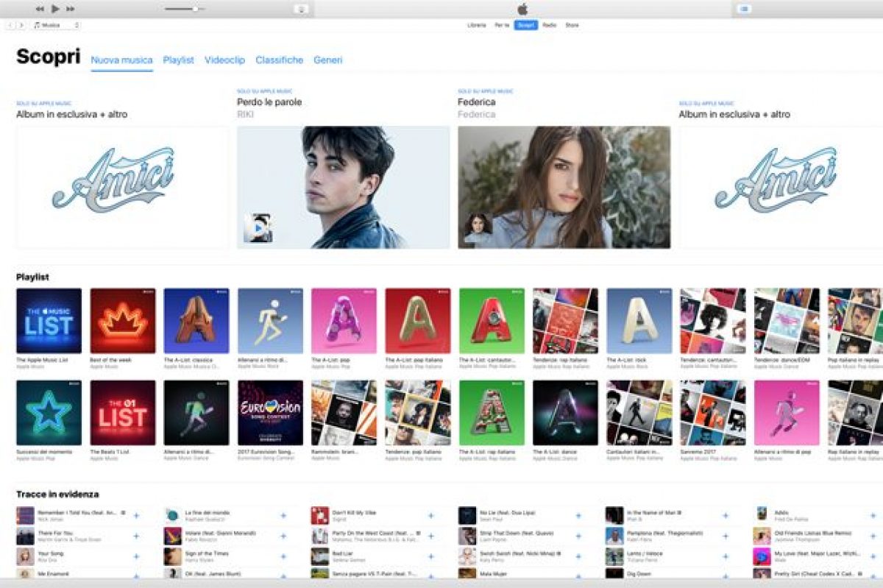Open the Classifiche section link
This screenshot has width=883, height=588.
(x=280, y=60)
